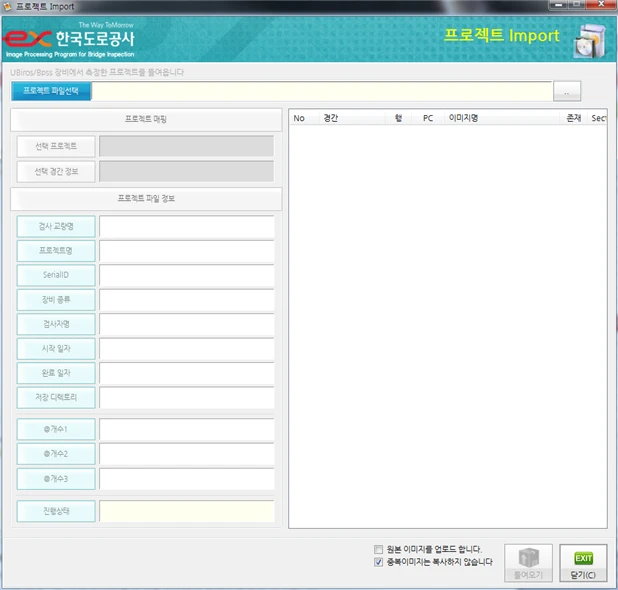Click the 저장 디렉토리 input field
Screen dimensions: 618x590
pyautogui.click(x=186, y=398)
